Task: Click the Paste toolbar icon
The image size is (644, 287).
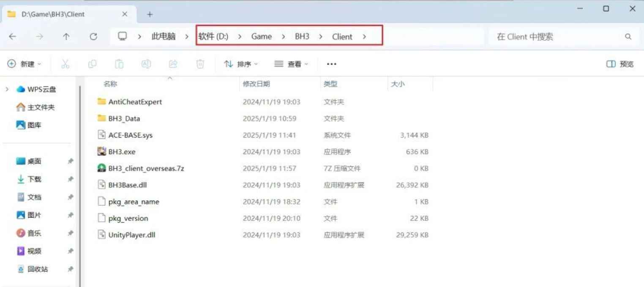Action: click(119, 63)
